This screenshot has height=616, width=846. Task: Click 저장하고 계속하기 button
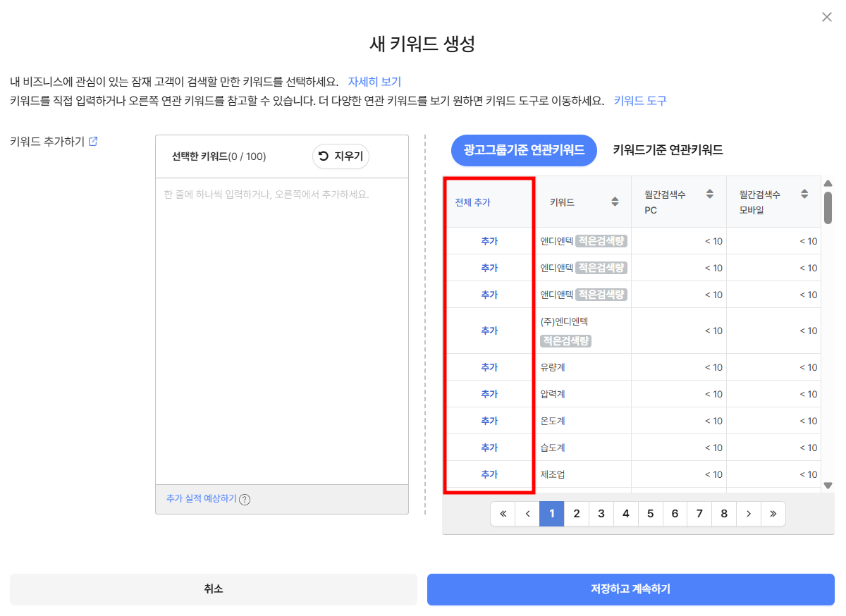(631, 589)
